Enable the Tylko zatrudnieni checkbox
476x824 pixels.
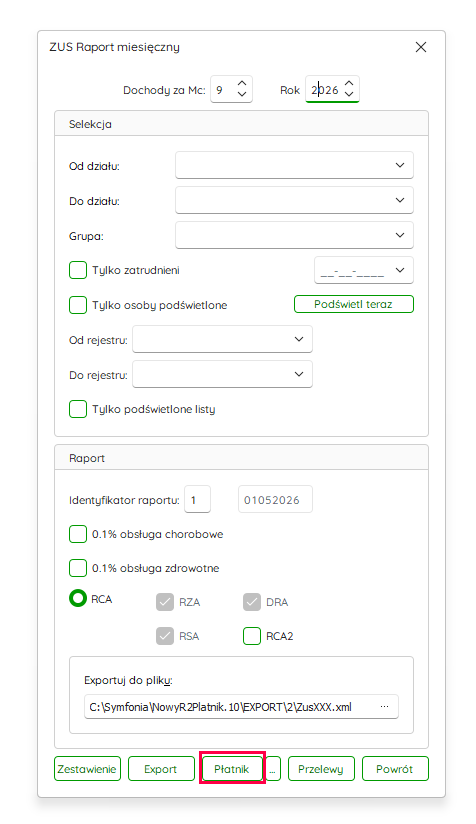click(78, 270)
